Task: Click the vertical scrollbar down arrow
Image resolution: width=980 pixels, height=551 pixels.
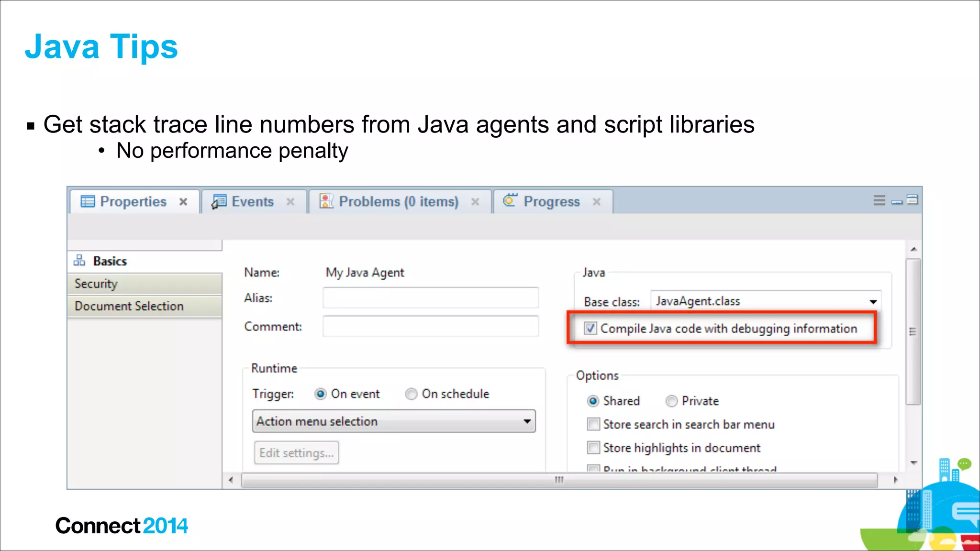Action: point(913,463)
